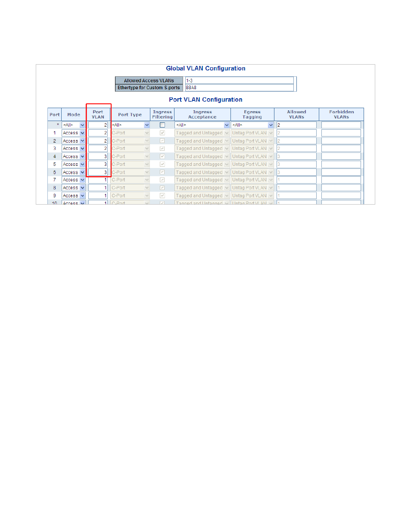Click the Port VLAN column header
This screenshot has width=411, height=532.
coord(98,115)
